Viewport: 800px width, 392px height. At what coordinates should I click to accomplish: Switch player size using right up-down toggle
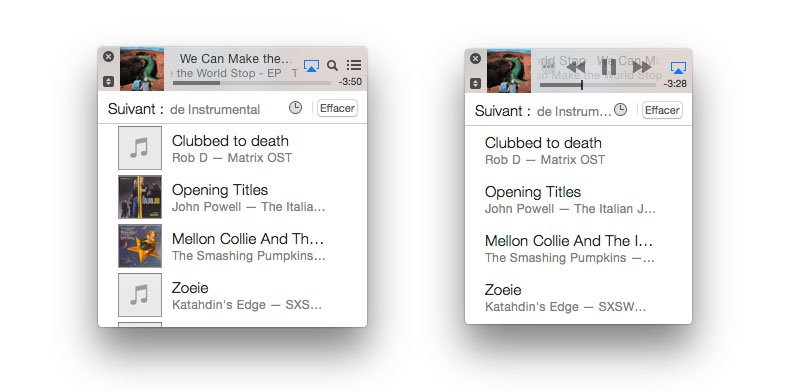coord(475,83)
